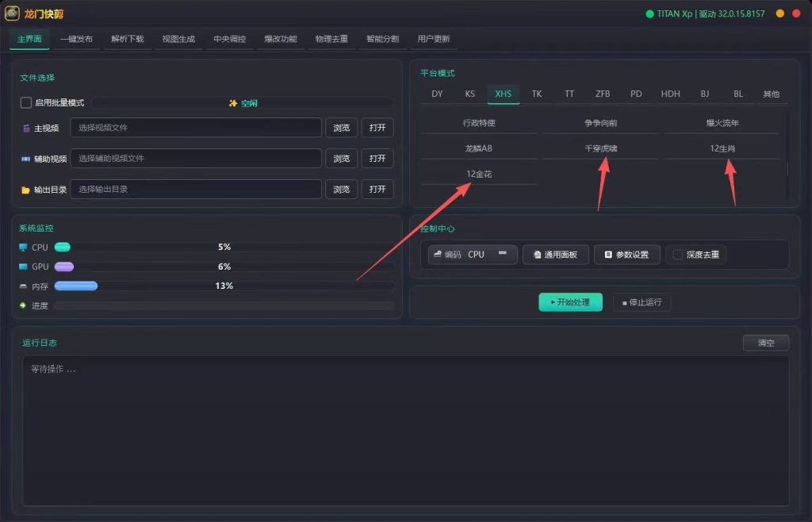Select the BL platform tab
The image size is (812, 522).
tap(738, 94)
